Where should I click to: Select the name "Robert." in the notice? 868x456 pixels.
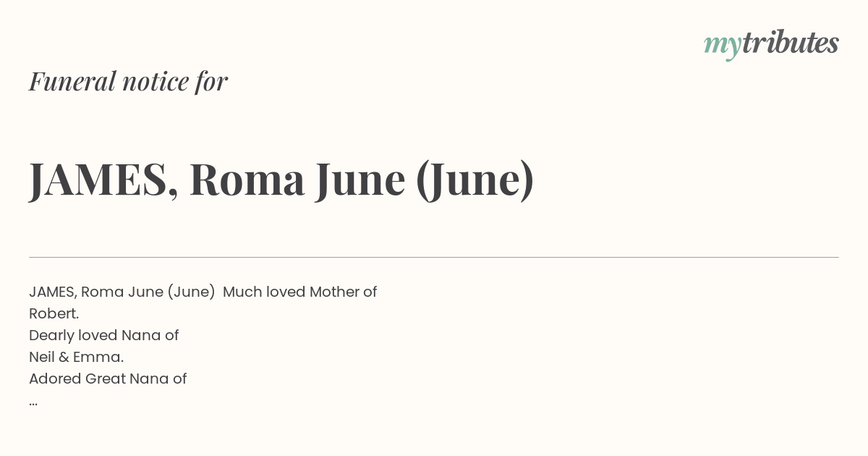pyautogui.click(x=54, y=313)
